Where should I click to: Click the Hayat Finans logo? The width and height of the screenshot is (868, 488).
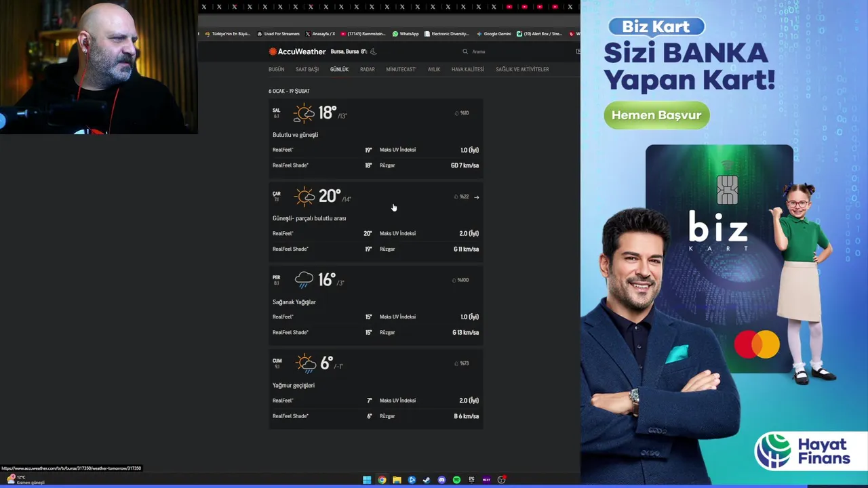pyautogui.click(x=804, y=452)
